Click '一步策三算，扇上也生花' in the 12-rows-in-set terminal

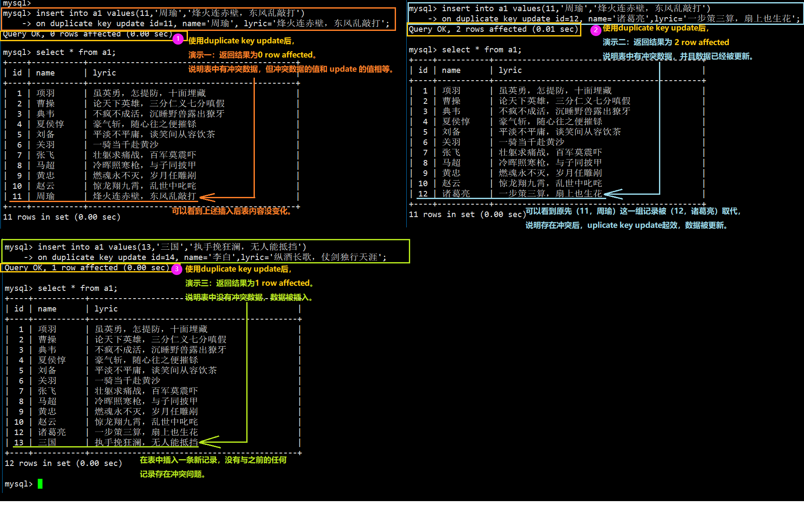click(x=147, y=432)
